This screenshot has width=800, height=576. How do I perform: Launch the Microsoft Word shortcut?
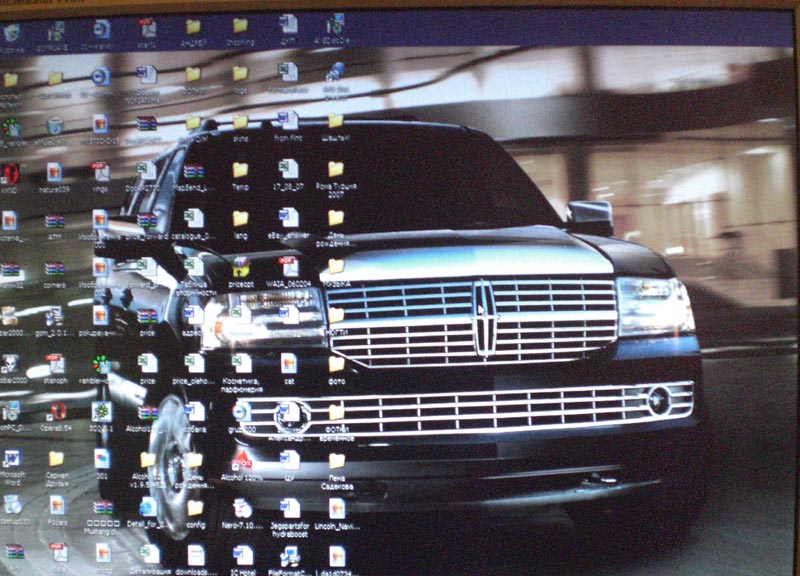11,459
